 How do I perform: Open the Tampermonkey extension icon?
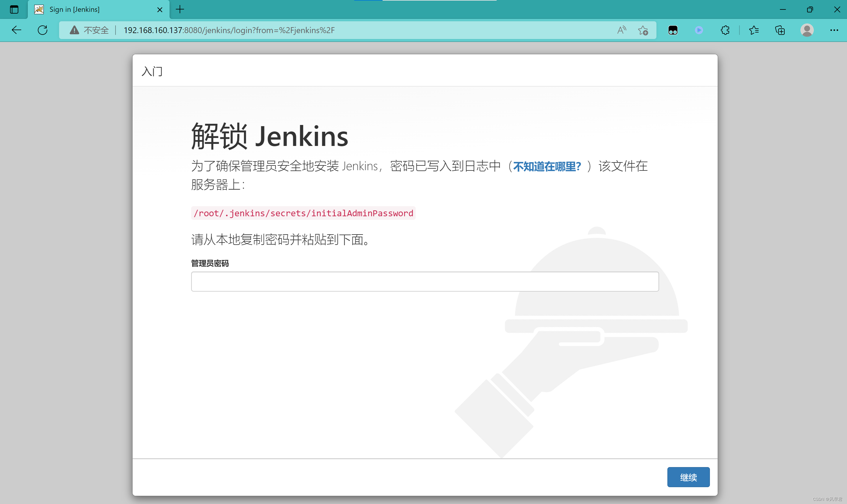point(673,30)
